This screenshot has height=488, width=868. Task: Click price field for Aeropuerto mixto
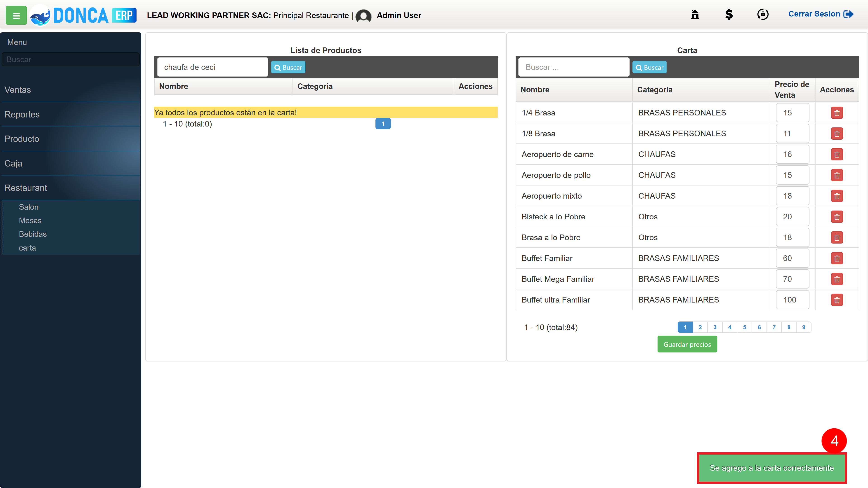click(793, 196)
